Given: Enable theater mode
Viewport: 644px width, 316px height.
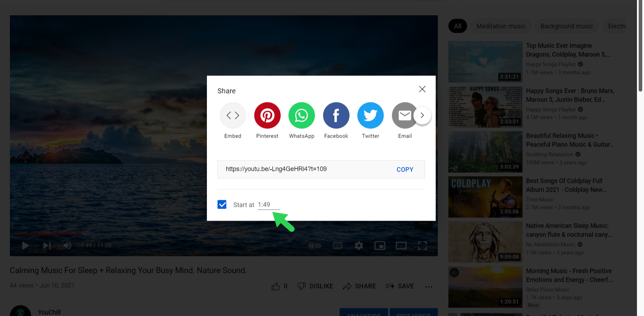Looking at the screenshot, I should tap(401, 246).
